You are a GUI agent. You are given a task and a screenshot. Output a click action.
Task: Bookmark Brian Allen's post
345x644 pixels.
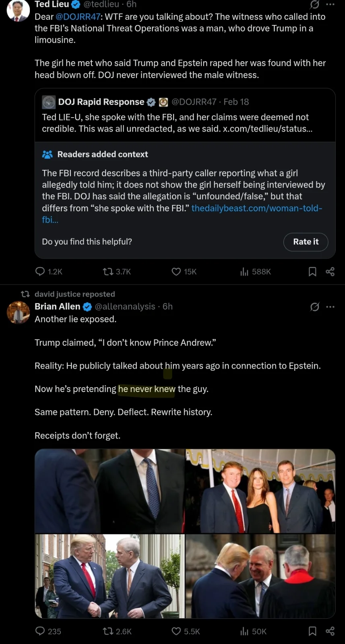click(312, 631)
